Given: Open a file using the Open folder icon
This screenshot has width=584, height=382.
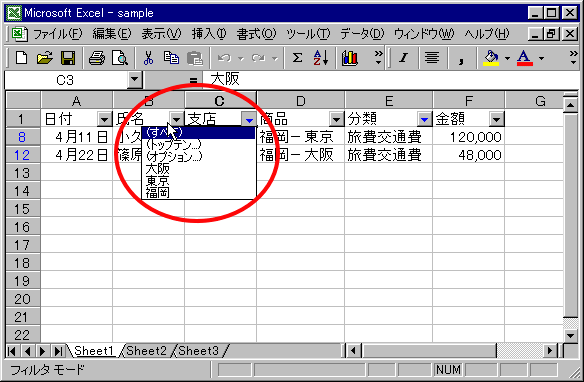Looking at the screenshot, I should [x=45, y=58].
